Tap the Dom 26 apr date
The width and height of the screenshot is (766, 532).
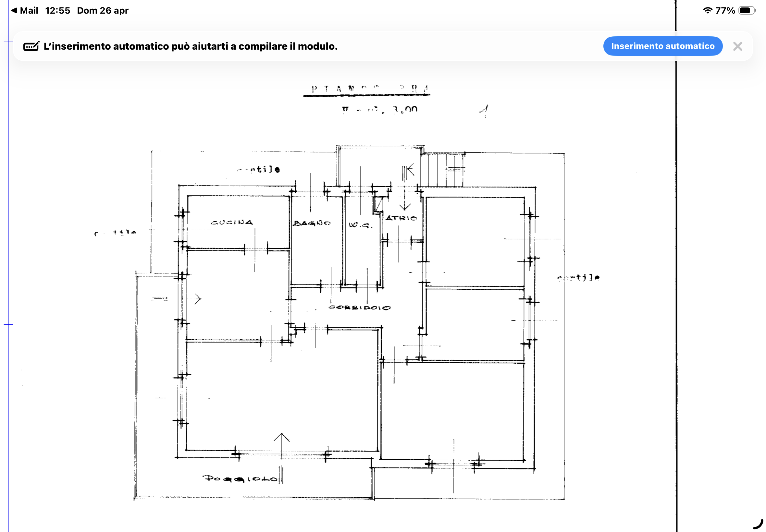coord(102,10)
